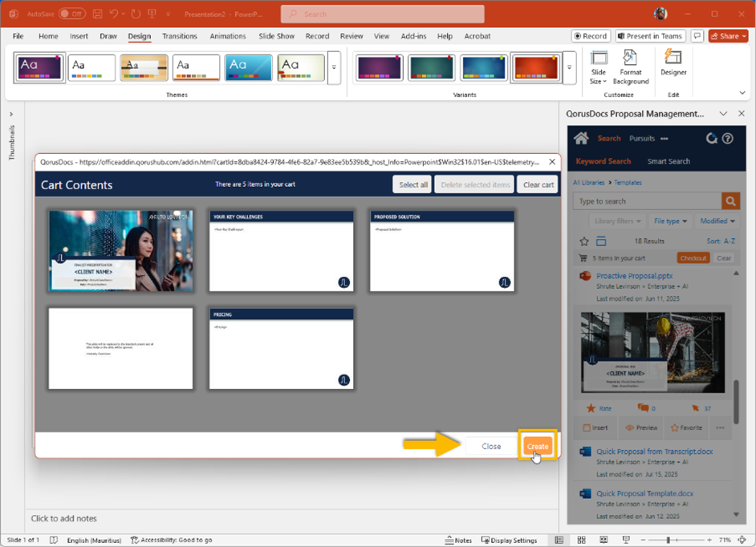Viewport: 756px width, 547px height.
Task: Click the zoom slider handle
Action: coord(669,540)
